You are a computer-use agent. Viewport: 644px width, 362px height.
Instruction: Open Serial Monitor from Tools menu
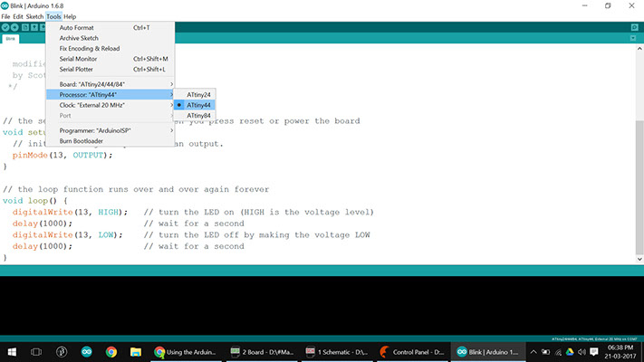[x=111, y=59]
